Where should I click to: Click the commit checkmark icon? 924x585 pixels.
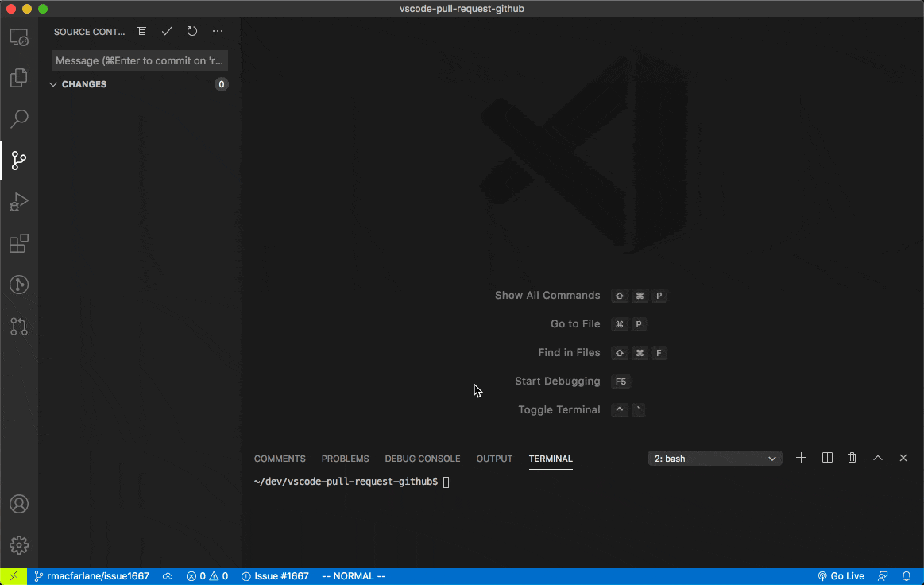(x=167, y=32)
